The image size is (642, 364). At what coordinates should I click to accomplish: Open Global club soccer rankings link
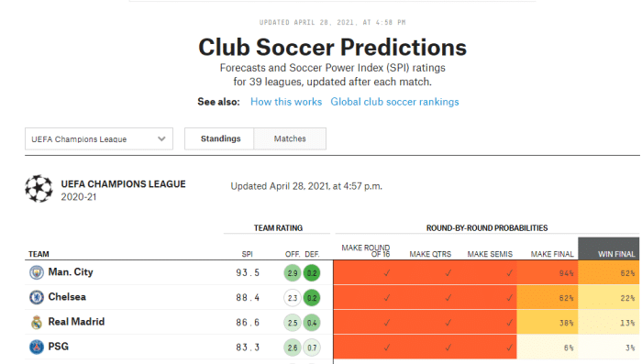tap(394, 102)
